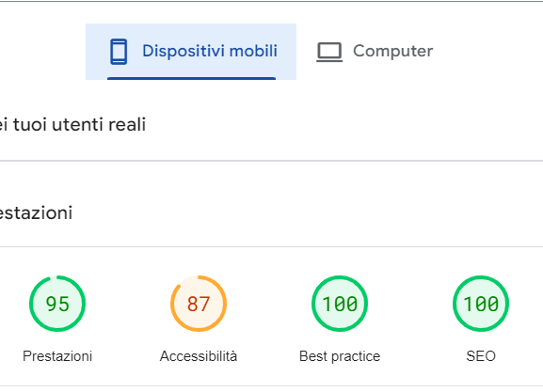The image size is (543, 392).
Task: Click the SEO label text
Action: tap(481, 356)
